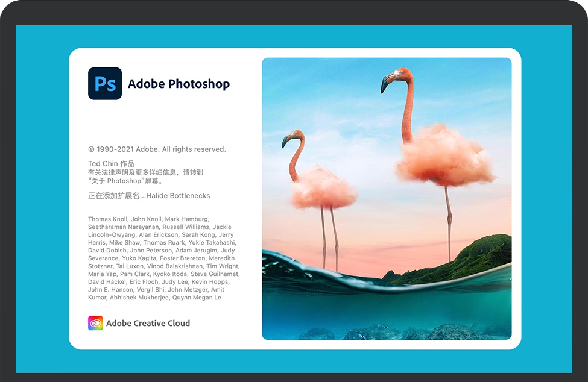Click the "正在添加扩展名" loading status line

point(113,196)
